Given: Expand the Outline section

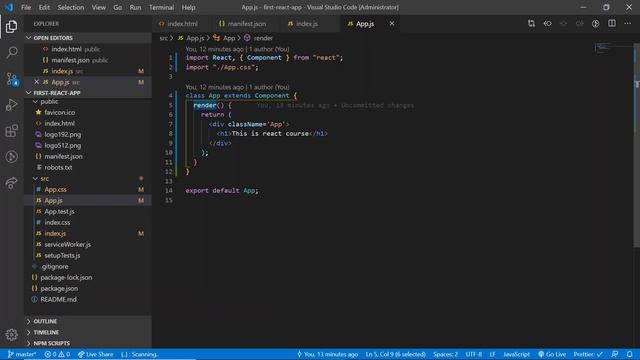Looking at the screenshot, I should click(x=88, y=321).
